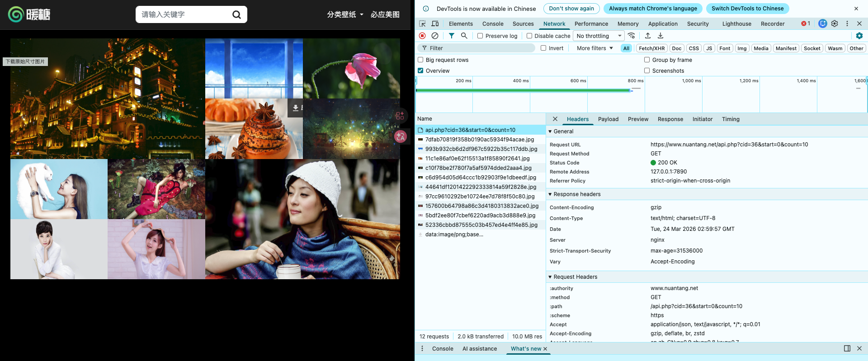Image resolution: width=868 pixels, height=361 pixels.
Task: Enable the Preserve log checkbox
Action: (480, 36)
